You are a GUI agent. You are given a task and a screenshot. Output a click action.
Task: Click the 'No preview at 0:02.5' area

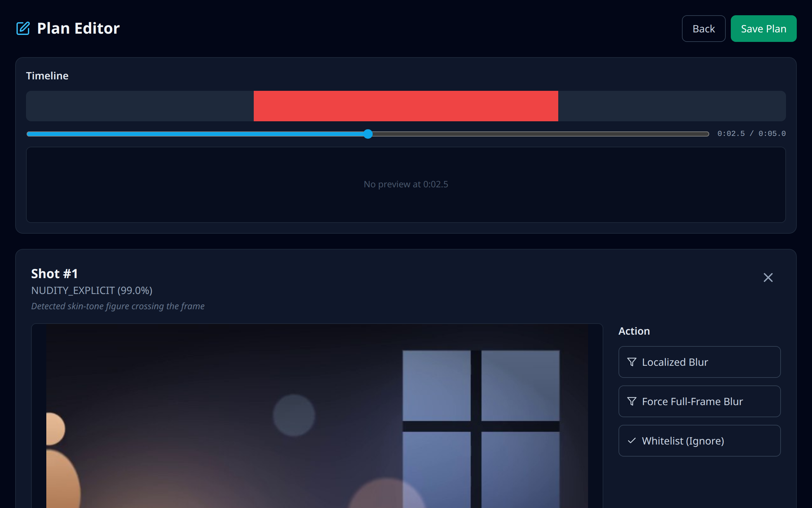point(406,184)
